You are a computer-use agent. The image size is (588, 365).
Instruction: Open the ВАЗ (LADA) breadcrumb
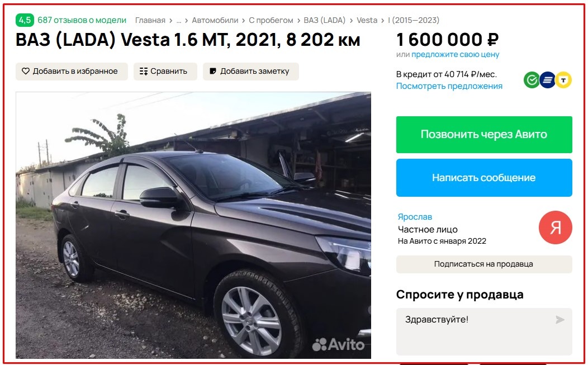tap(324, 20)
